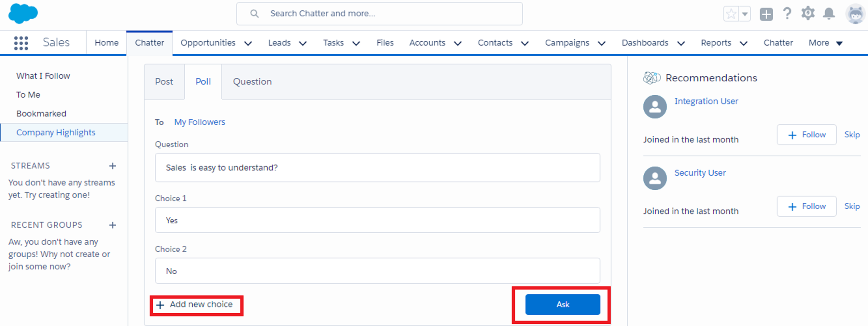
Task: Skip the Security User recommendation
Action: coord(852,206)
